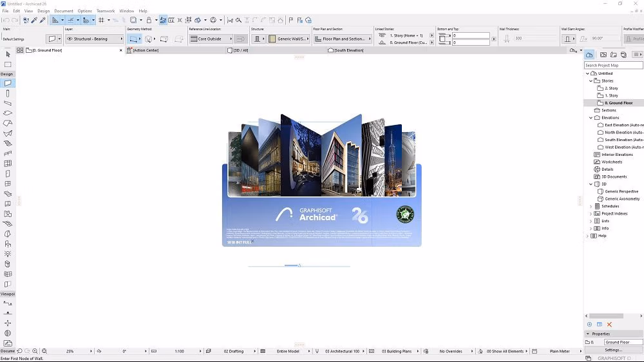Click the New Viewpoint plus icon in Navigator
The height and width of the screenshot is (362, 644).
pos(589,325)
